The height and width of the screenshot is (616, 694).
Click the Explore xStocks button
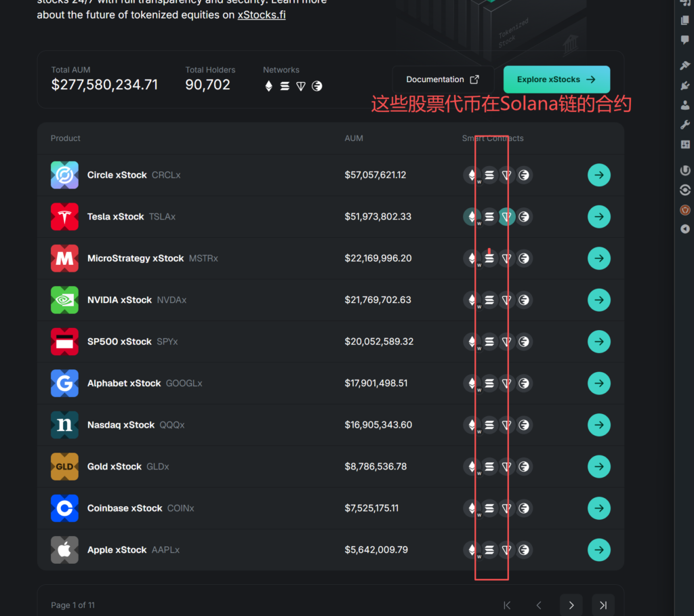point(556,79)
